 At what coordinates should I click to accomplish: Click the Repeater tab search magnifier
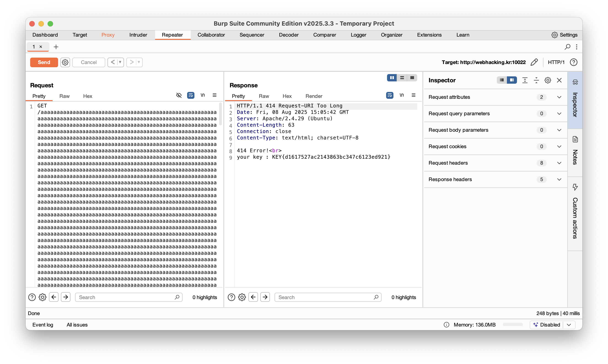[567, 47]
